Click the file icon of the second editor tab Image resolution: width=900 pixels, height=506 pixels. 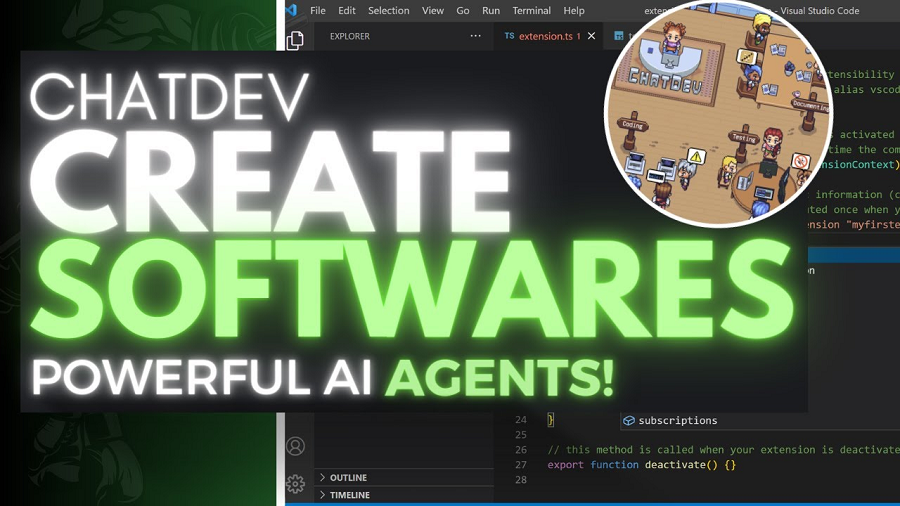(619, 36)
